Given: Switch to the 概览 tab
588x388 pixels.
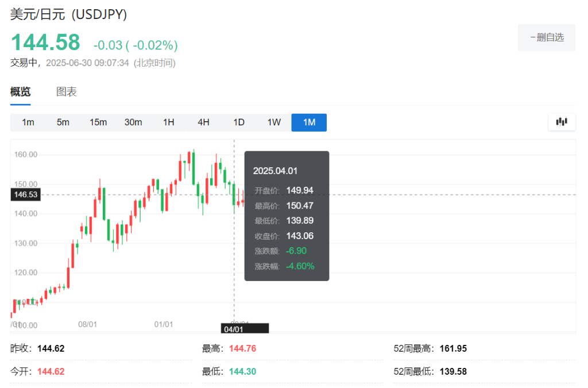Looking at the screenshot, I should [21, 92].
